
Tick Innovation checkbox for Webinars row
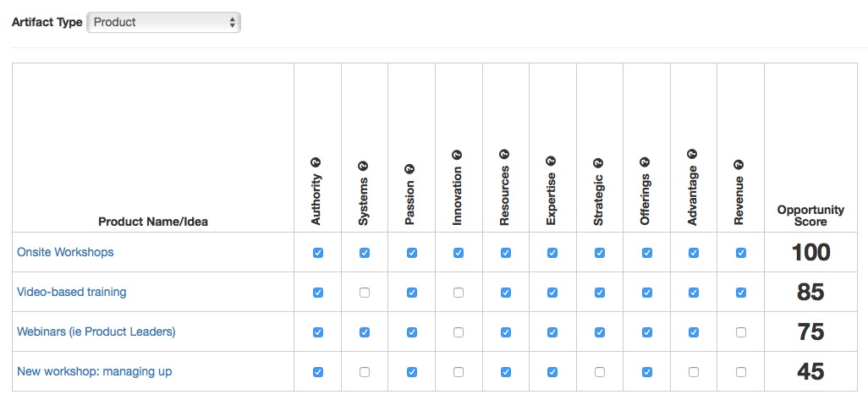(x=459, y=332)
